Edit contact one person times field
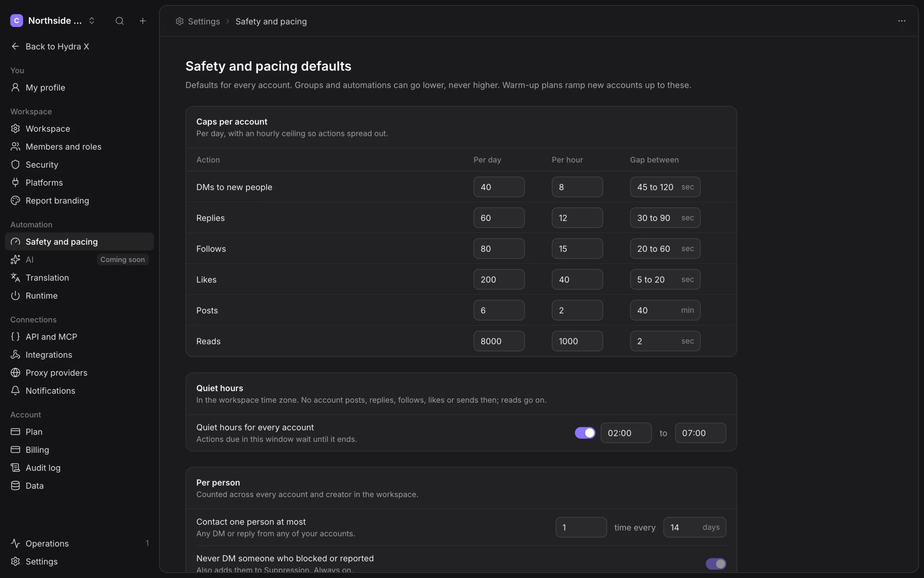The width and height of the screenshot is (924, 578). point(581,527)
